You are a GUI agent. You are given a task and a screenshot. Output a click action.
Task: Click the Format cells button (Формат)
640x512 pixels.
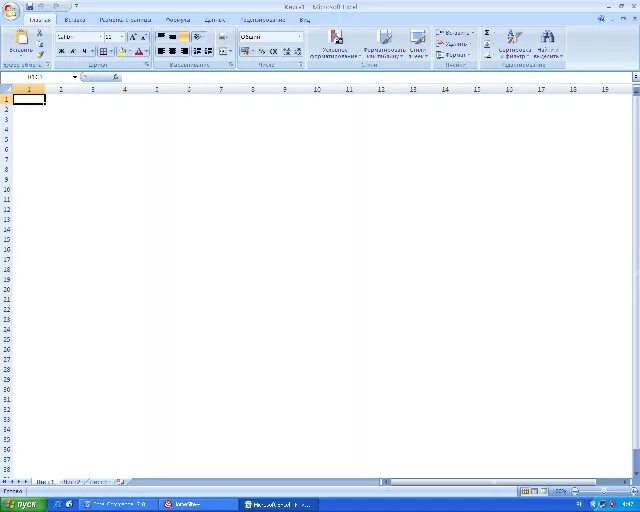point(453,55)
